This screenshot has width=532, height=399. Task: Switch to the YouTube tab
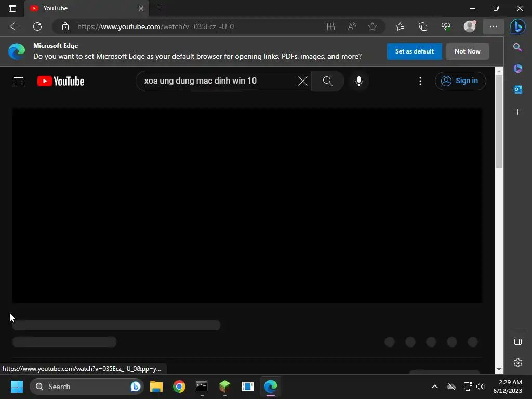[x=87, y=8]
